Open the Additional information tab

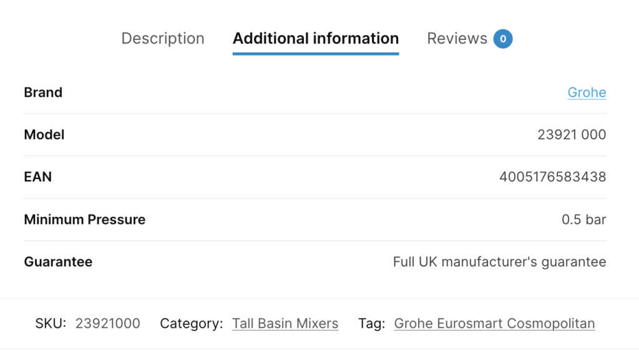[315, 38]
